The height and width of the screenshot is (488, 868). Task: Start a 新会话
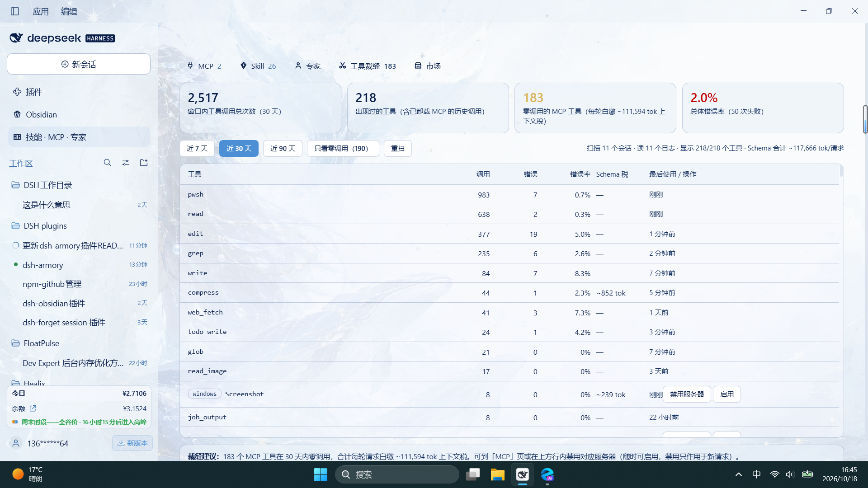[79, 64]
